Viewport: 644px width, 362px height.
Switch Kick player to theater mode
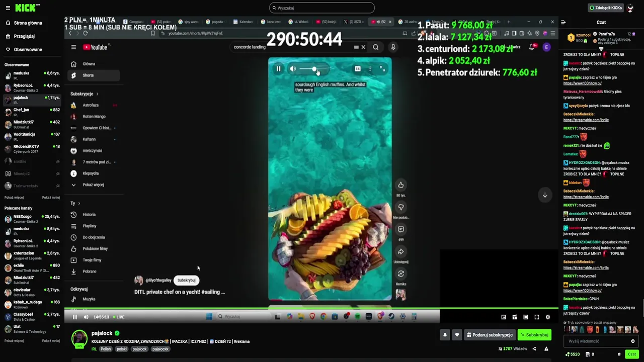[526, 317]
